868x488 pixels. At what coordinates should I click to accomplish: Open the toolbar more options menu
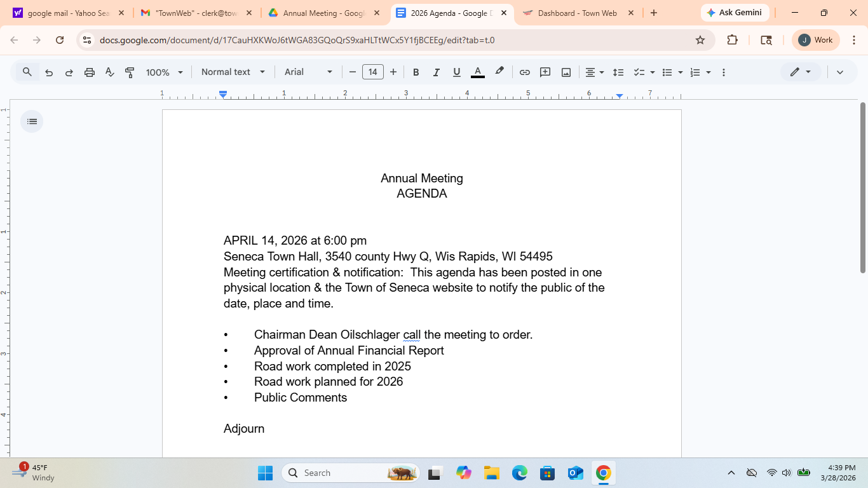[724, 72]
